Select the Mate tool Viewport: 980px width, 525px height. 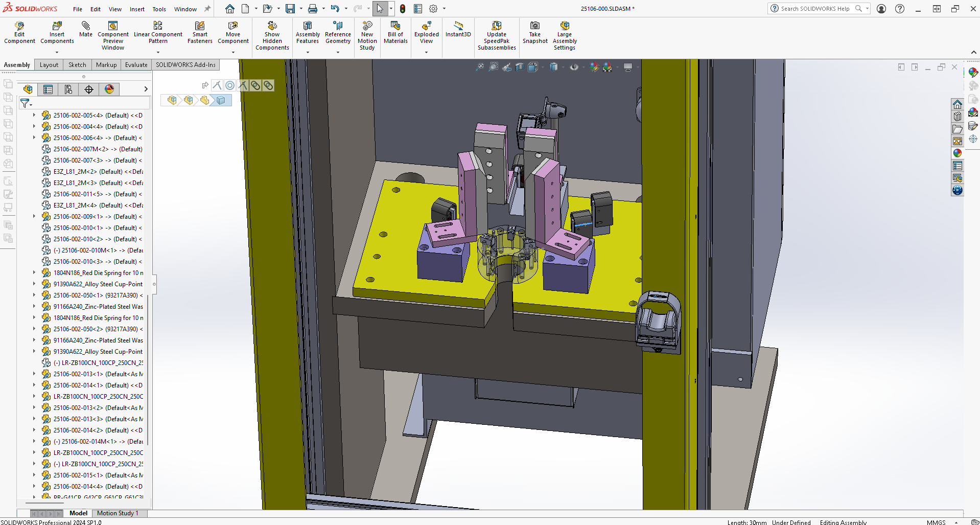(86, 30)
